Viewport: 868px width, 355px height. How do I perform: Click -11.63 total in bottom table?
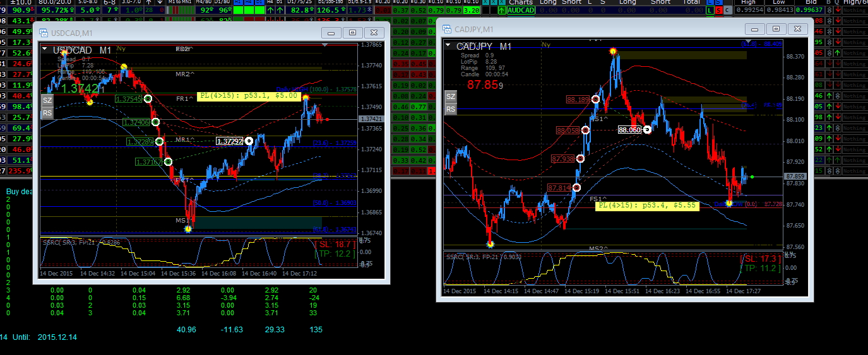tap(232, 329)
